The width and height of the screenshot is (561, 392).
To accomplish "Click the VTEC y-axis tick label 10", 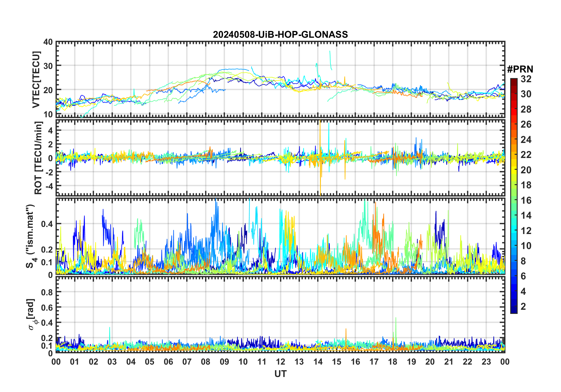I will (x=48, y=114).
